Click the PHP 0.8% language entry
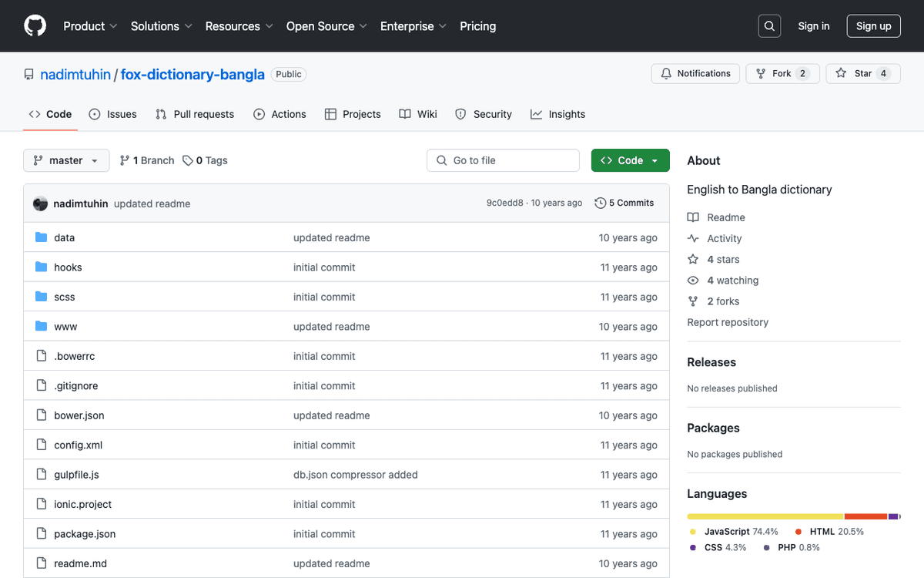 coord(792,547)
